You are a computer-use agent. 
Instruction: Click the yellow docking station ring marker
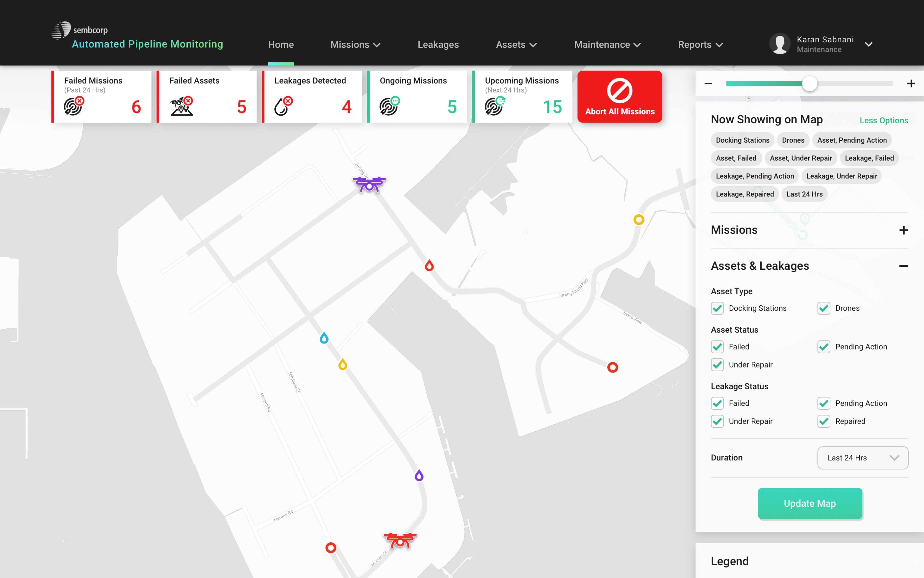[x=638, y=219]
